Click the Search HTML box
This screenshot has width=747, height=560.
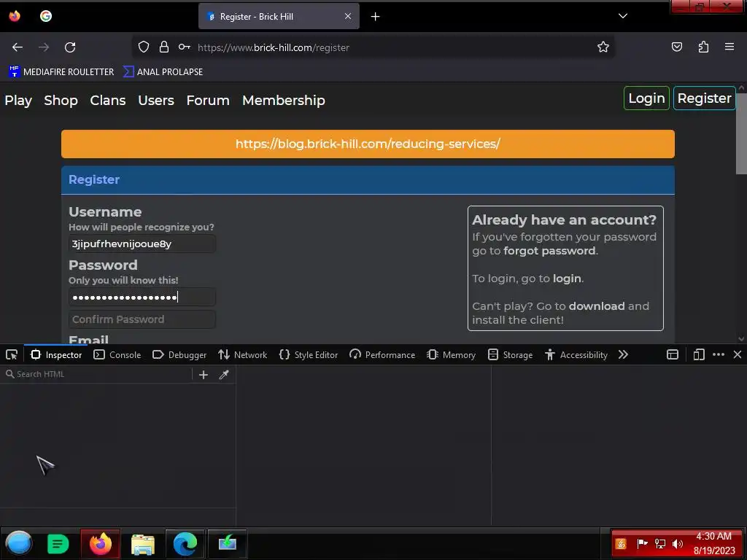point(98,374)
